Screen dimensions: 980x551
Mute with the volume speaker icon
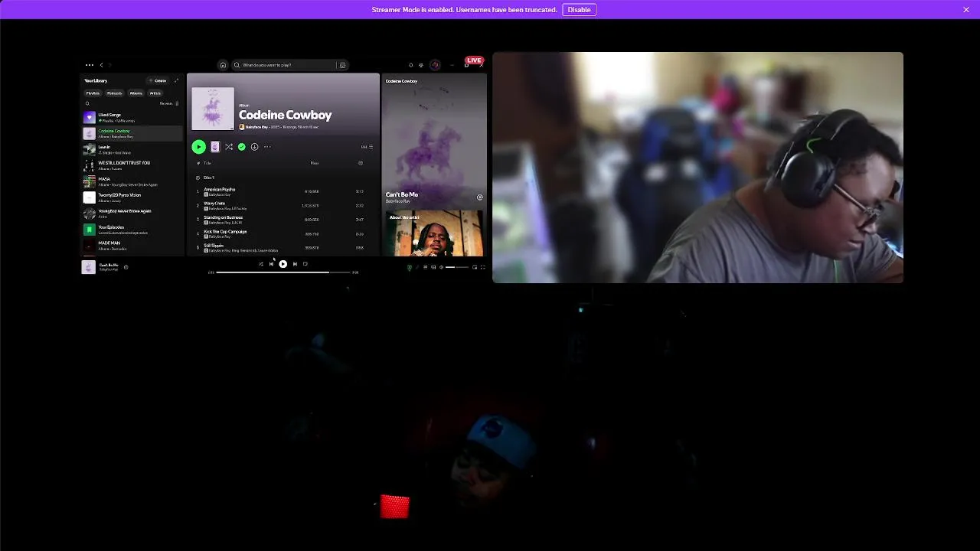442,267
